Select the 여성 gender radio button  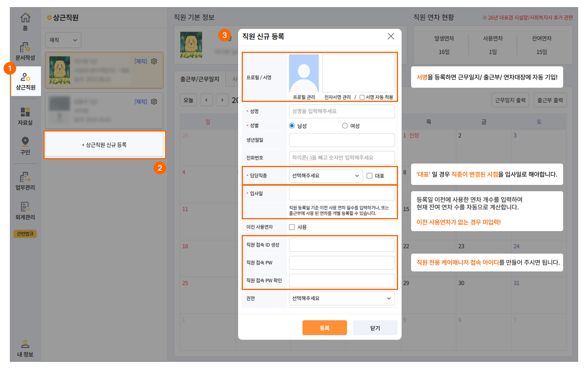coord(345,126)
